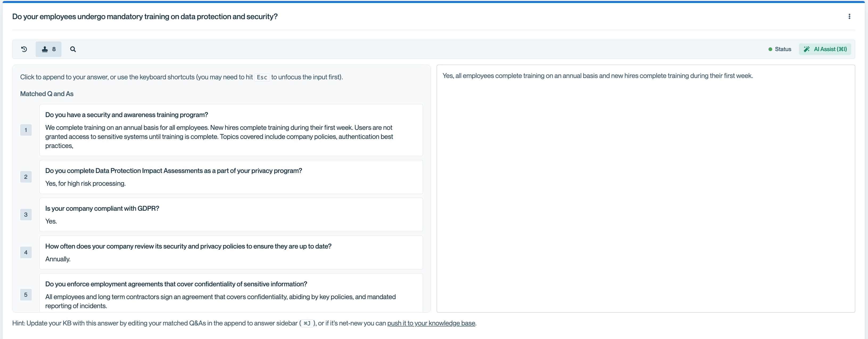Click the history clock icon

pos(24,49)
